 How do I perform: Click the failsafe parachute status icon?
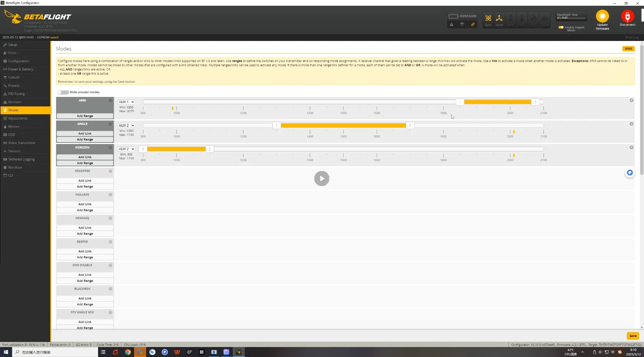462,24
